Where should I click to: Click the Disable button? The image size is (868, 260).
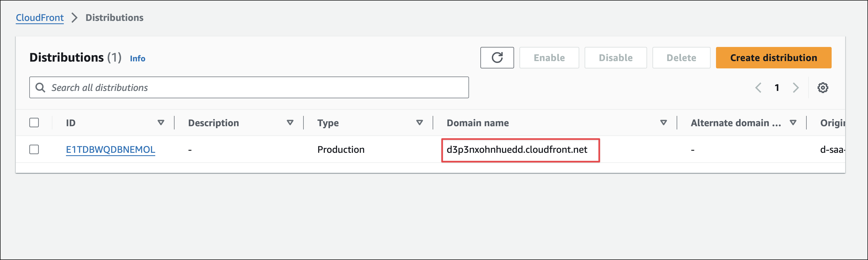click(615, 58)
